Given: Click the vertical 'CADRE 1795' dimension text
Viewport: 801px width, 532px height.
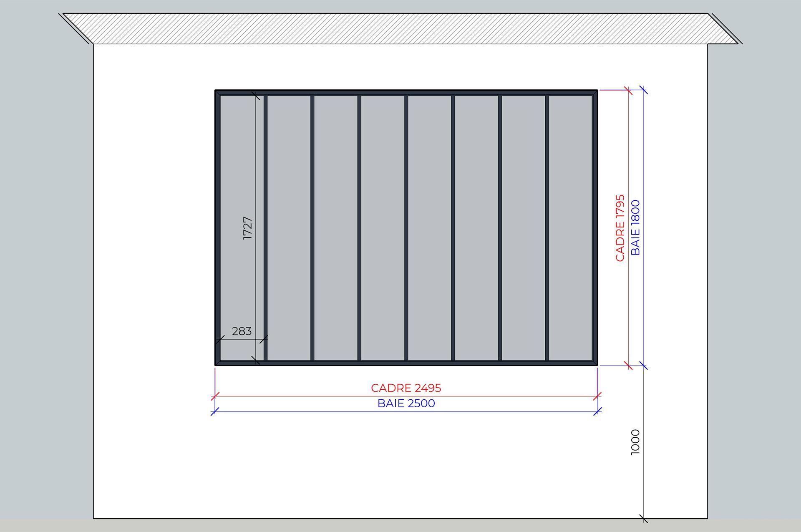Looking at the screenshot, I should pyautogui.click(x=620, y=228).
